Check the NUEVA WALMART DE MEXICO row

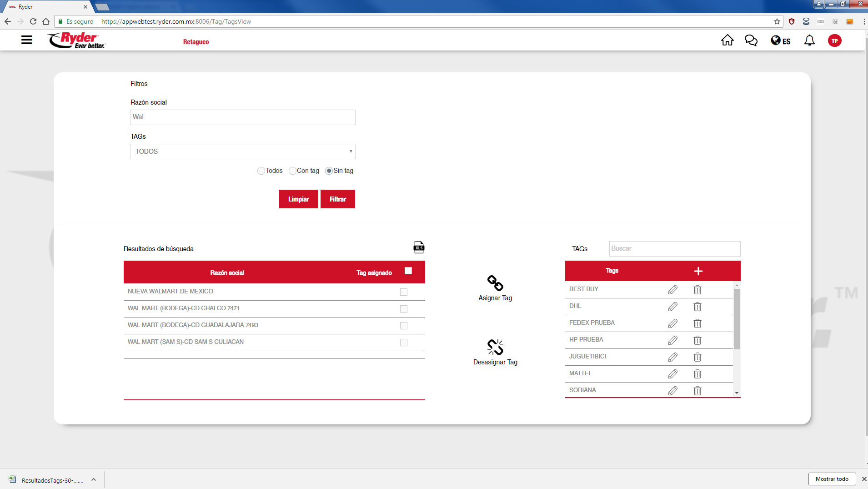pyautogui.click(x=404, y=292)
